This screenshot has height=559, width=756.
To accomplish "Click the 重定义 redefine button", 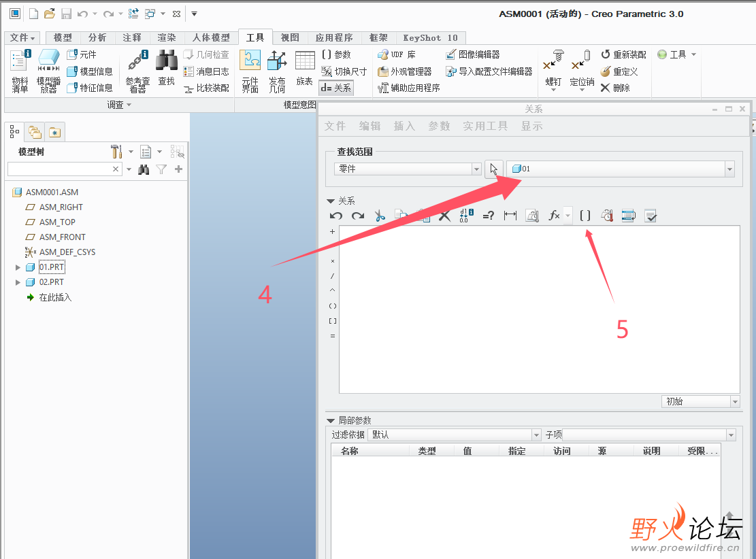I will pyautogui.click(x=619, y=71).
